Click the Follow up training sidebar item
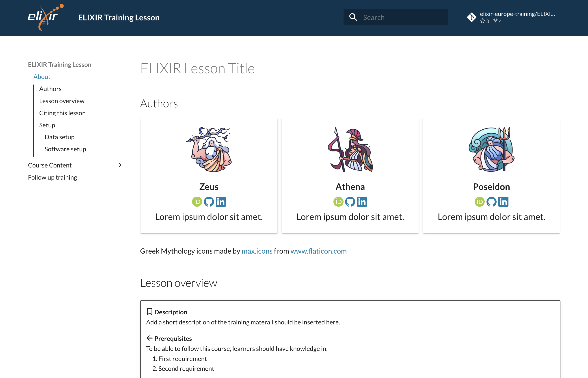 click(x=52, y=177)
